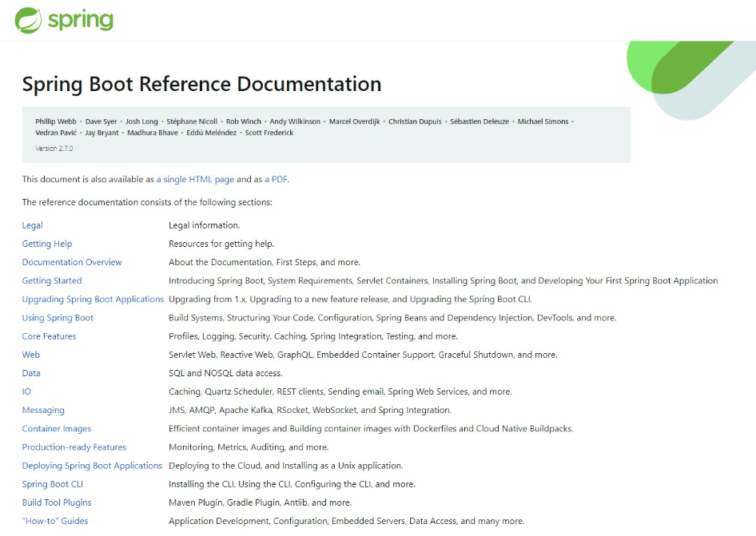Image resolution: width=756 pixels, height=536 pixels.
Task: Click the author name Josh Long
Action: click(x=141, y=121)
